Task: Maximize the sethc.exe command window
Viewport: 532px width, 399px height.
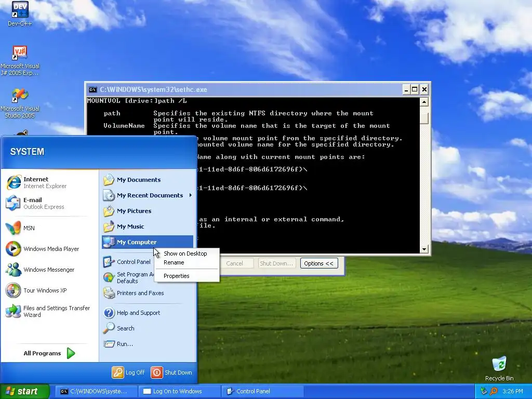Action: tap(415, 89)
